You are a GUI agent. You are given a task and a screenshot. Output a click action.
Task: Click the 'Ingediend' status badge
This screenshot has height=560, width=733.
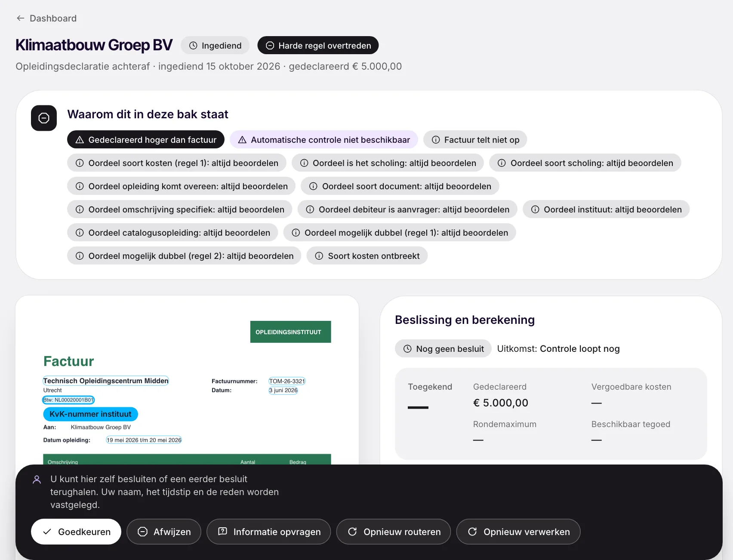(215, 45)
